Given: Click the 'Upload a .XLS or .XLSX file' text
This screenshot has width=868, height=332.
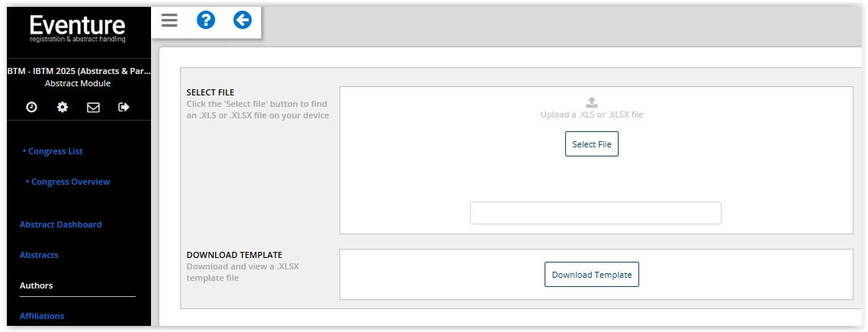Looking at the screenshot, I should [x=592, y=114].
